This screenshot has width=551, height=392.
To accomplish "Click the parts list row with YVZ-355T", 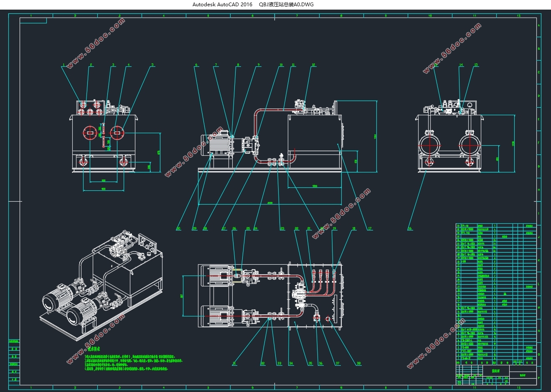I will pyautogui.click(x=495, y=351).
